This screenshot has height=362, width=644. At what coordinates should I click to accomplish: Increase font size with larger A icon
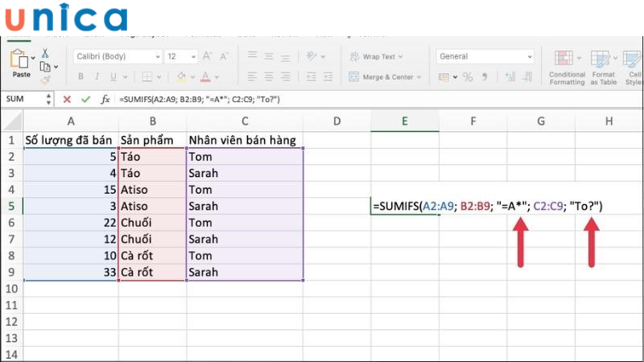(x=207, y=56)
